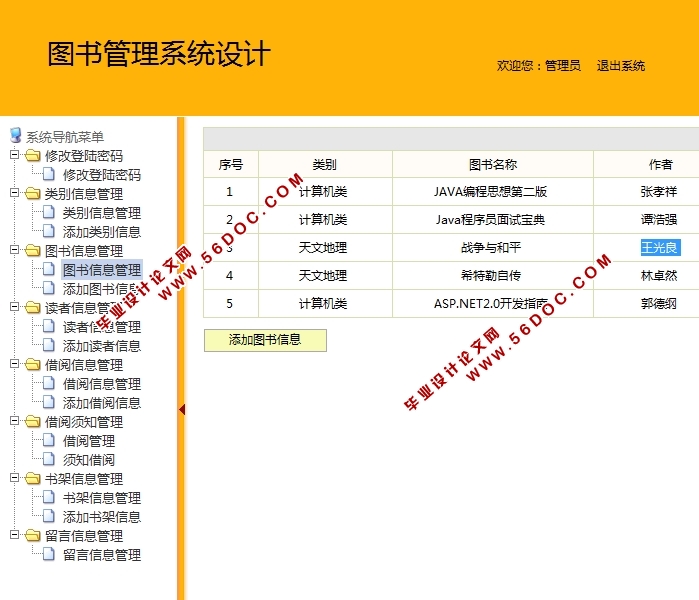Click the system navigation menu computer icon
This screenshot has width=699, height=600.
pos(15,136)
